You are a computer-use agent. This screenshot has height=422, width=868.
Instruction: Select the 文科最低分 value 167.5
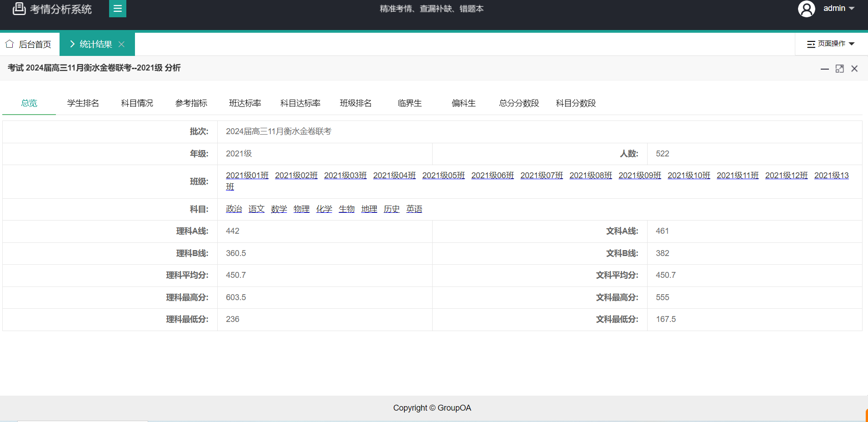(666, 319)
